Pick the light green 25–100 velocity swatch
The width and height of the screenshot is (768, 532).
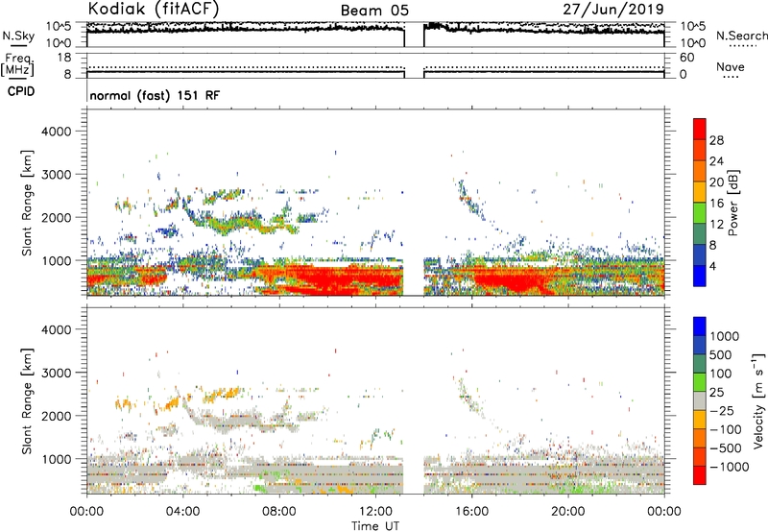(700, 382)
